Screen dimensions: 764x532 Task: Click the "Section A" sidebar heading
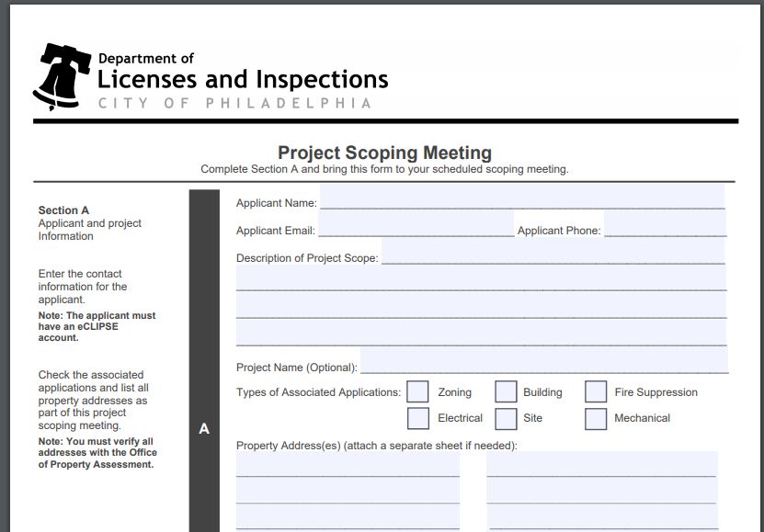point(63,210)
